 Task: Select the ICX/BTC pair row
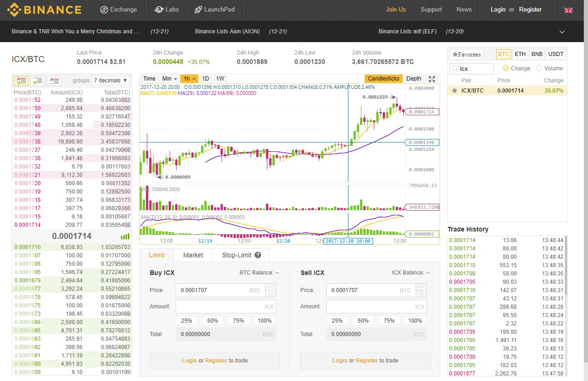click(507, 90)
